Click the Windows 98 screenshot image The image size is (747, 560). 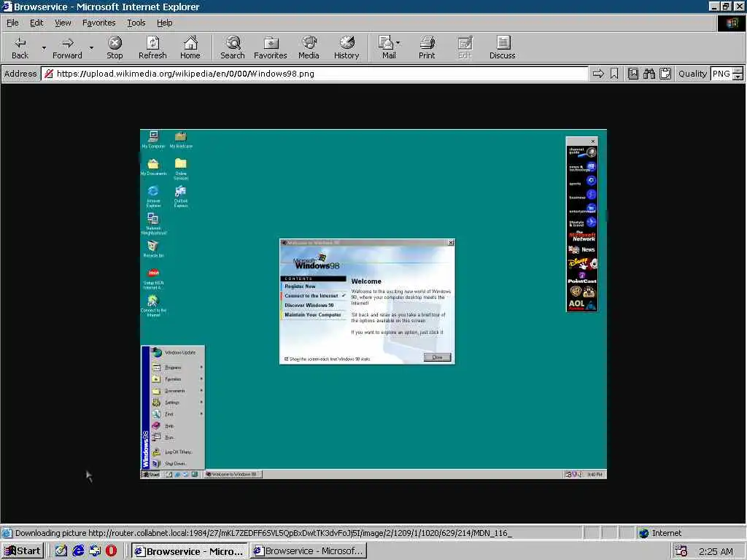point(373,304)
